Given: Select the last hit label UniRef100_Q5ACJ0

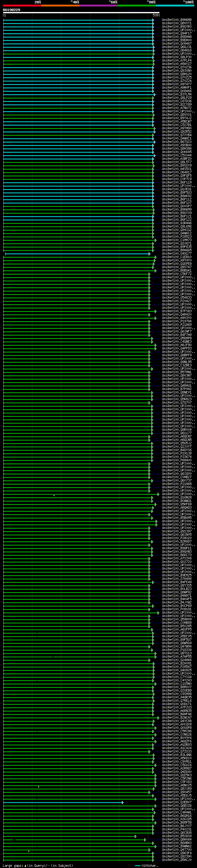Looking at the screenshot, I should pos(177,860).
